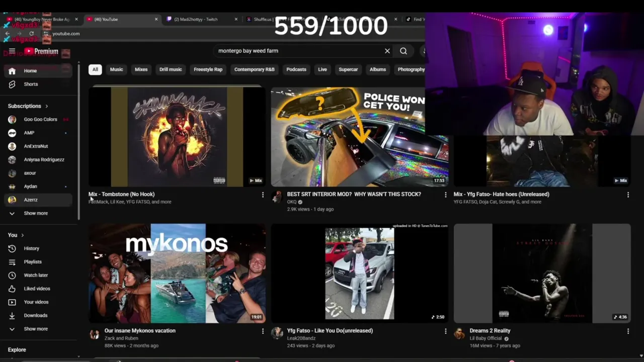The image size is (644, 362).
Task: Open the Explore section heading
Action: (17, 350)
